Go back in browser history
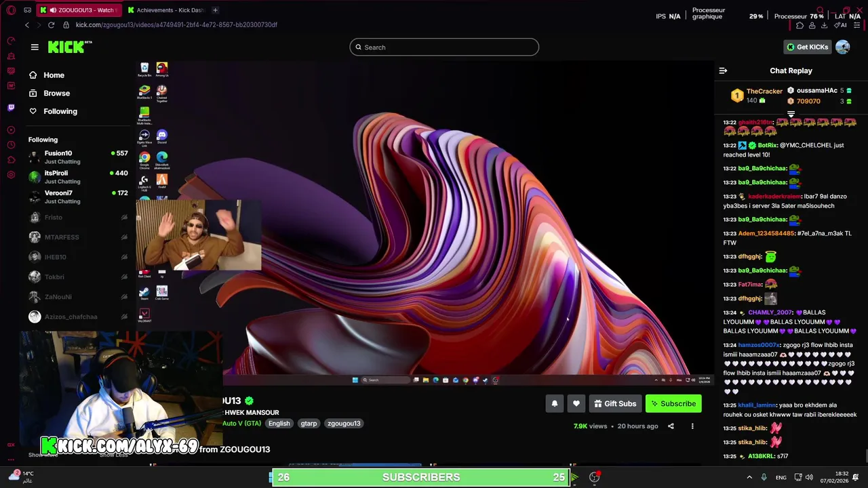 pos(27,24)
